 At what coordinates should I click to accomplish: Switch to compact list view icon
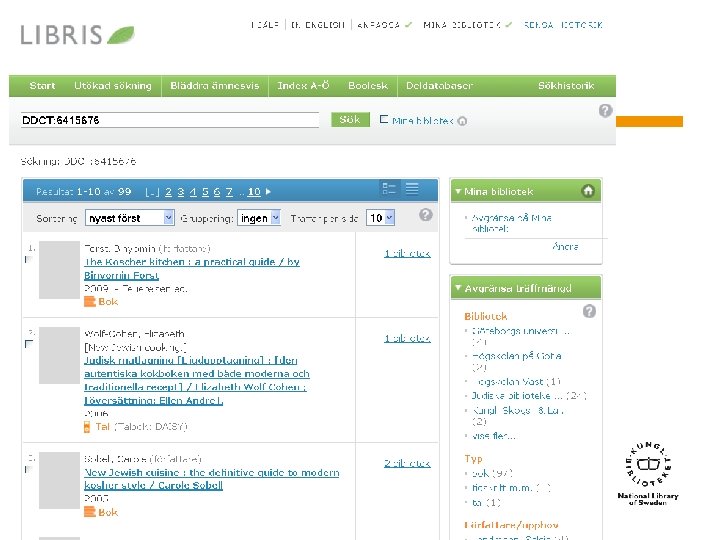[x=412, y=188]
